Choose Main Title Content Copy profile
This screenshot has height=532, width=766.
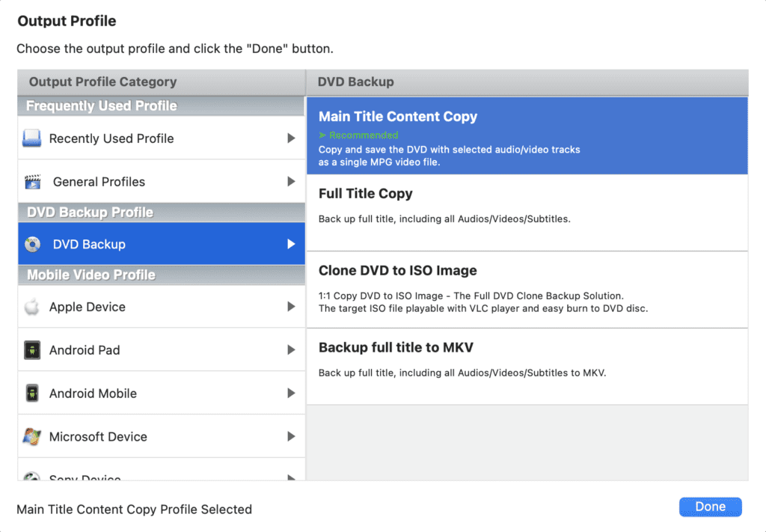(527, 136)
